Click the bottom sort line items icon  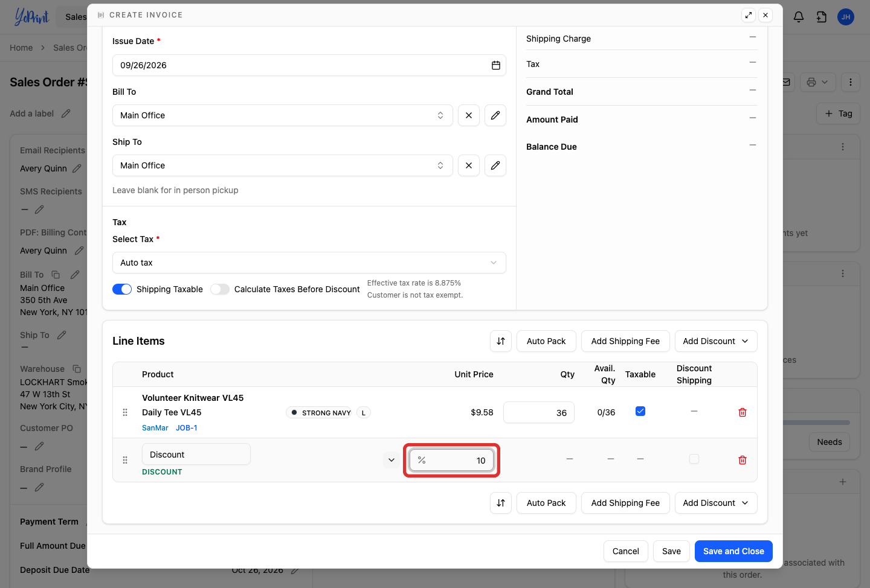(501, 503)
